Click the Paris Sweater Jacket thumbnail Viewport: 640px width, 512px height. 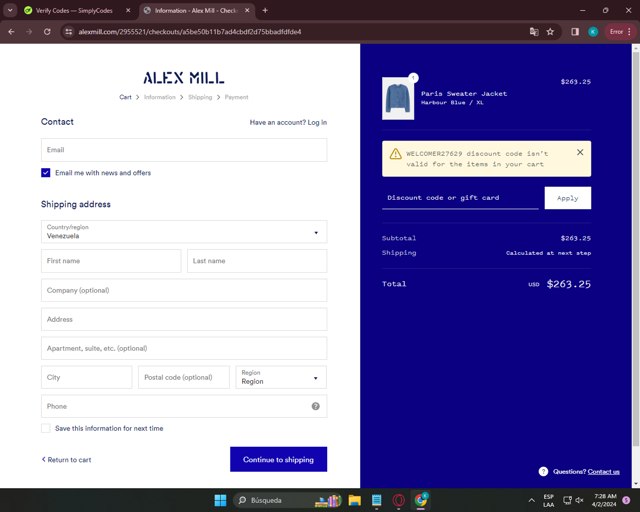point(398,98)
